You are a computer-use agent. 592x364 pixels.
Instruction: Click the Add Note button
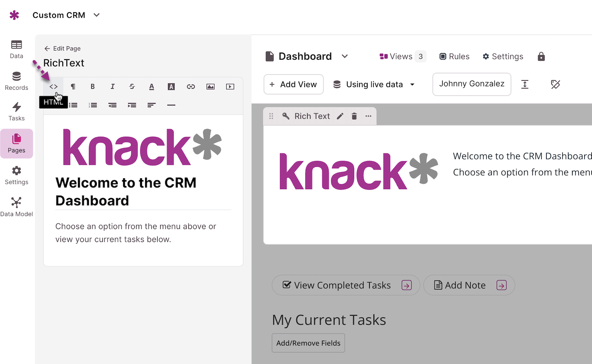(469, 285)
